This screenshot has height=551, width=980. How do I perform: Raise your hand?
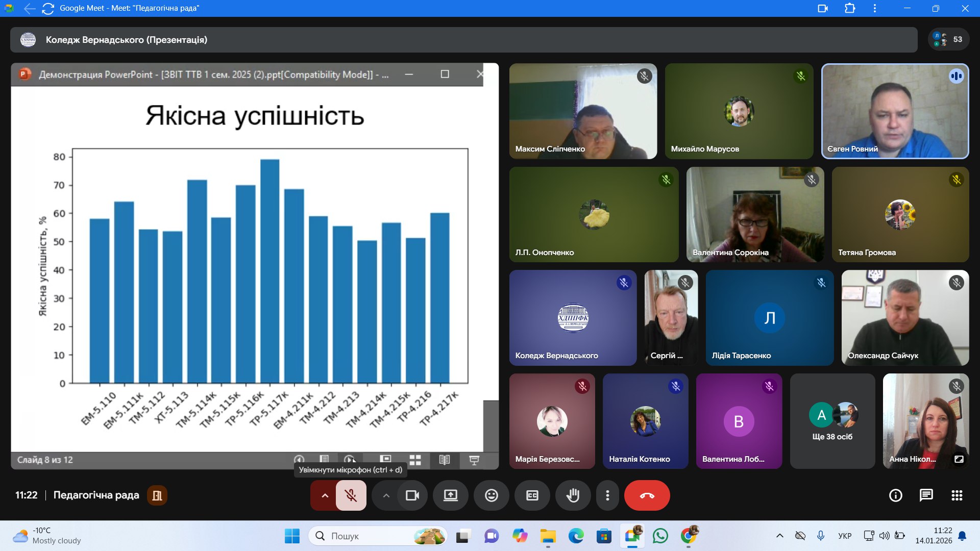(573, 495)
